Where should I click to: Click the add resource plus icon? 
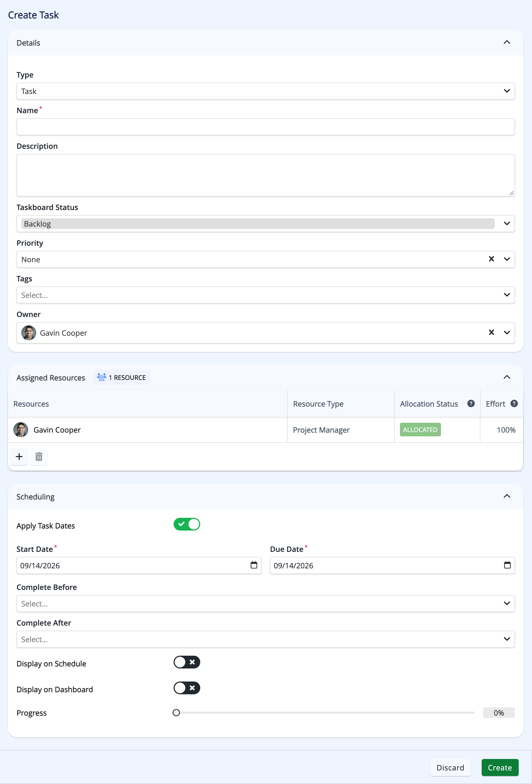[19, 457]
